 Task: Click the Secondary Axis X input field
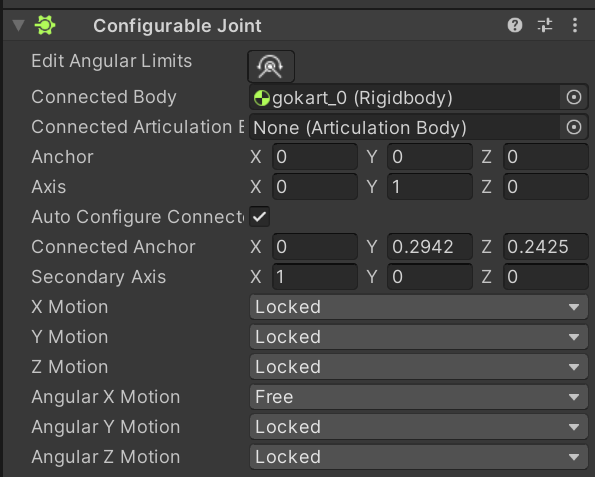(315, 277)
